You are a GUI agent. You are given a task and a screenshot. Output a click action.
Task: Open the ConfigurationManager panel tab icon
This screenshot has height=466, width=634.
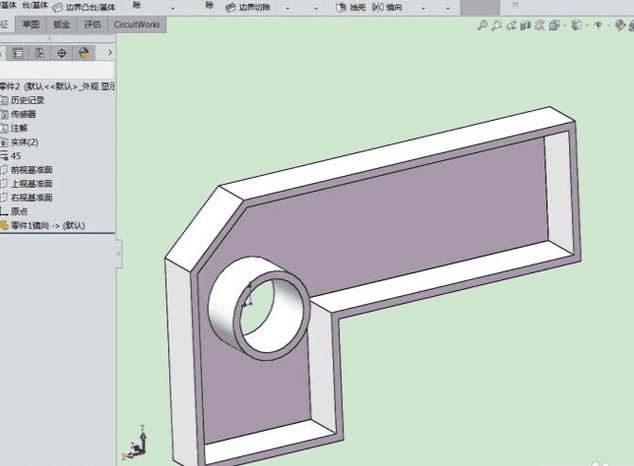(40, 53)
